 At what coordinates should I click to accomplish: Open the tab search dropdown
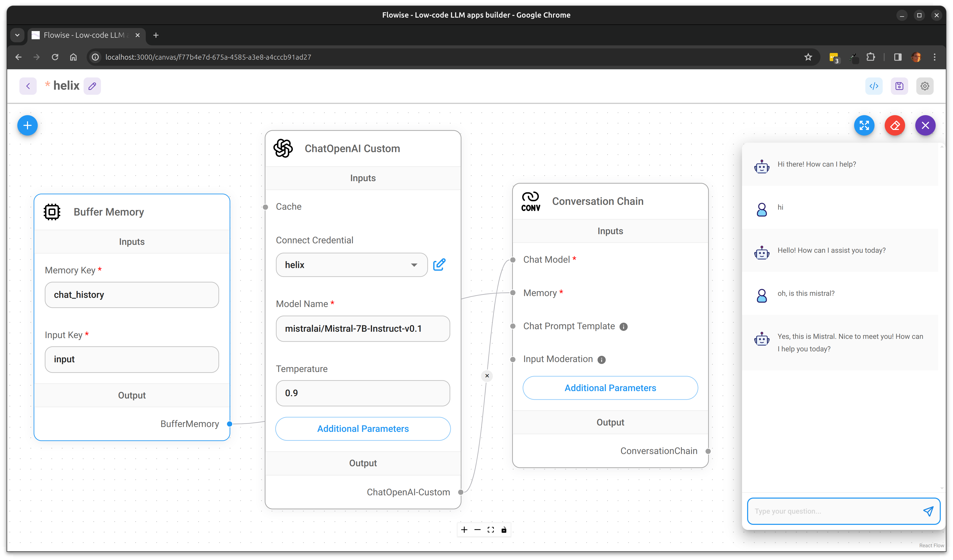point(17,35)
